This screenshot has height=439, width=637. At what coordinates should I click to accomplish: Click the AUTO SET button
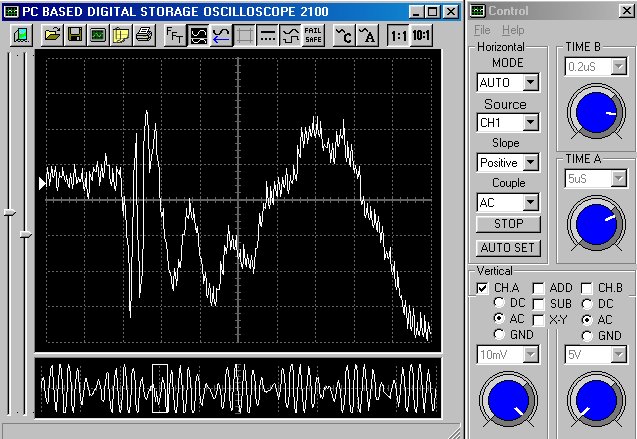pos(508,247)
